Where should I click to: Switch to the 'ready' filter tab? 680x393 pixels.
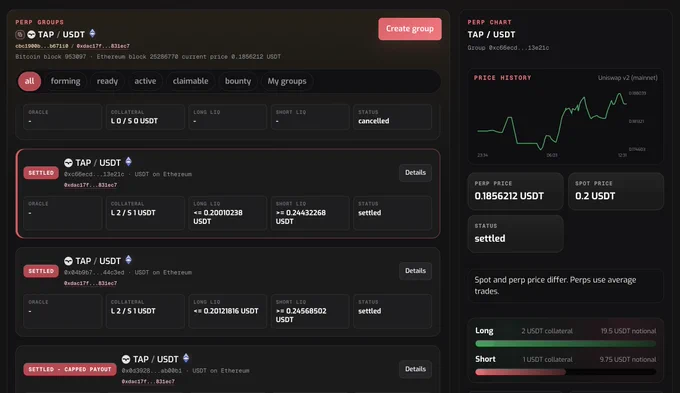click(107, 81)
